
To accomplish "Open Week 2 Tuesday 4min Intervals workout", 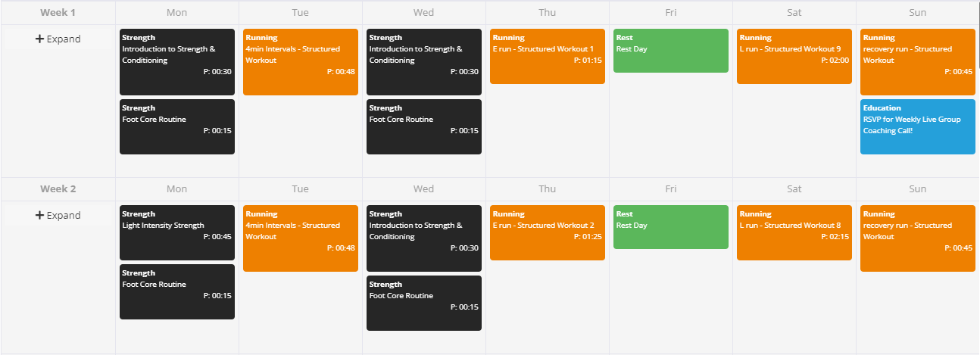I will pos(301,238).
